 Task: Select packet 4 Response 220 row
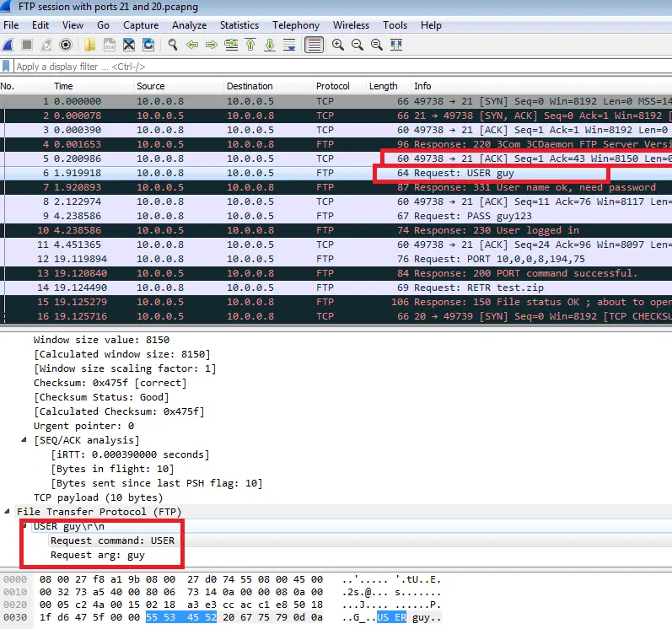(336, 144)
